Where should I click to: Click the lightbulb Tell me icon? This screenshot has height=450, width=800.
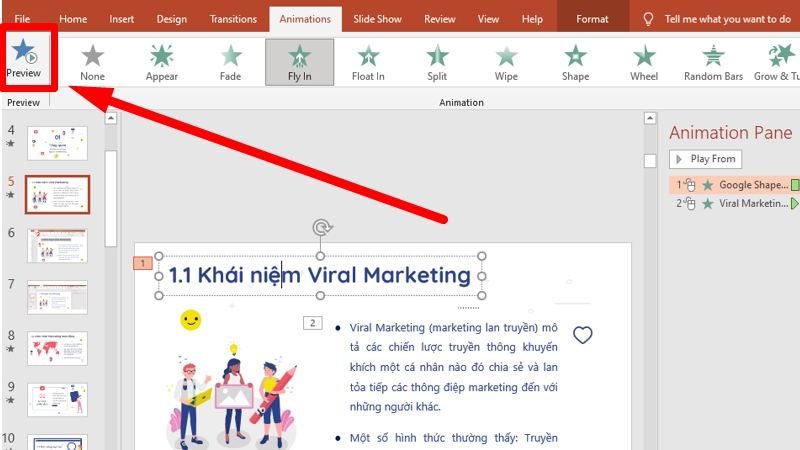(648, 19)
